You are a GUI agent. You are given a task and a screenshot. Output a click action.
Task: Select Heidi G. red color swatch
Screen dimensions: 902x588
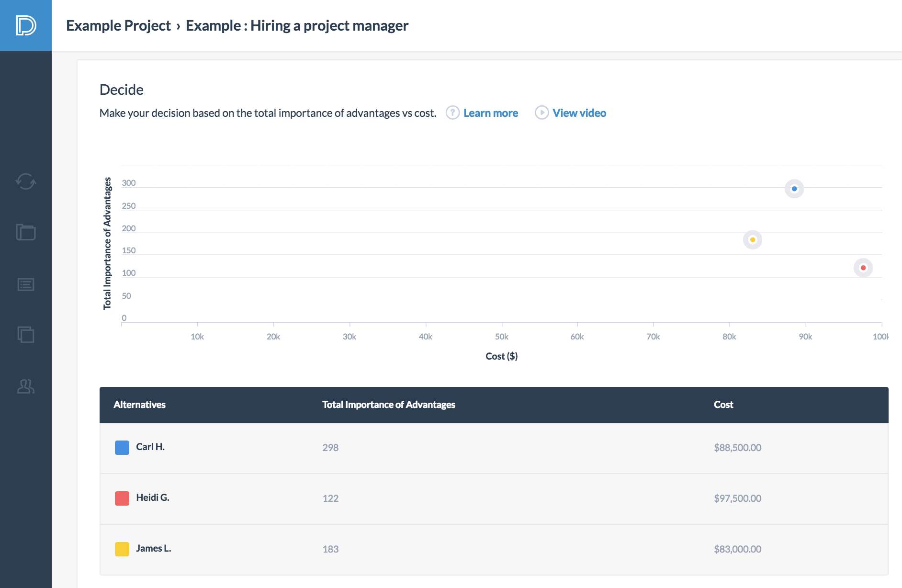pyautogui.click(x=122, y=498)
